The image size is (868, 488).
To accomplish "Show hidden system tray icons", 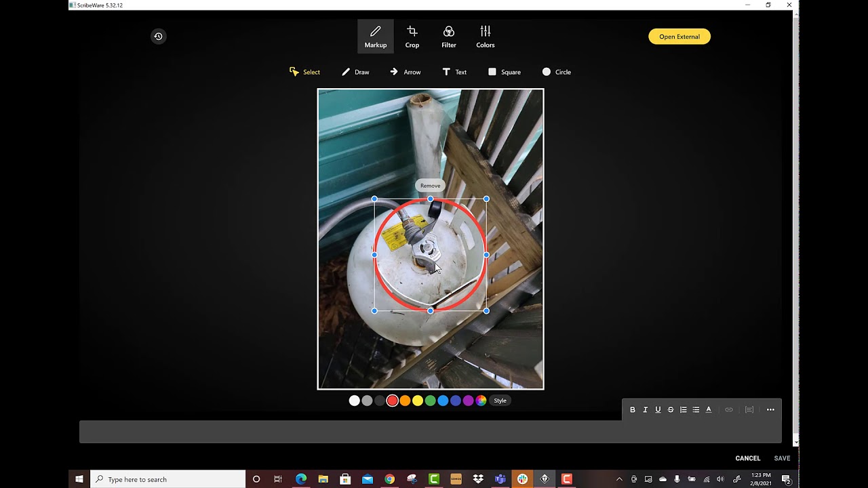I will (619, 479).
